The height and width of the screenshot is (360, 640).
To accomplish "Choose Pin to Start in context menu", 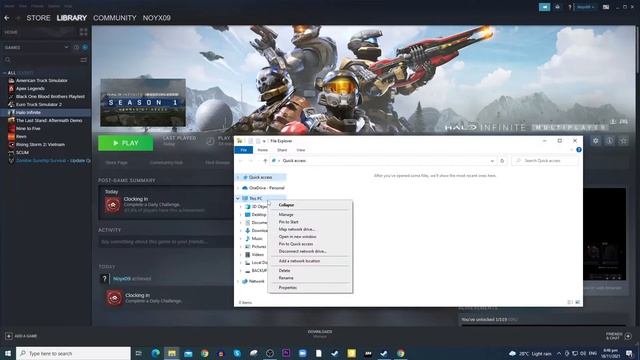I will click(310, 222).
